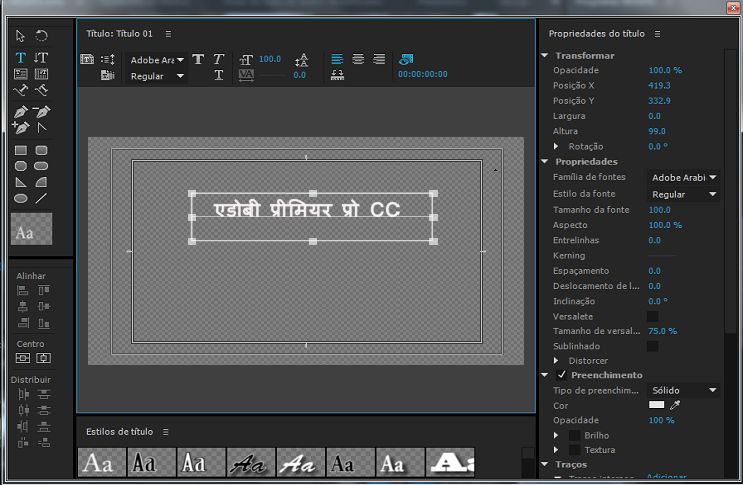Open Tipo de preenchimento Sólido dropdown

click(x=683, y=390)
